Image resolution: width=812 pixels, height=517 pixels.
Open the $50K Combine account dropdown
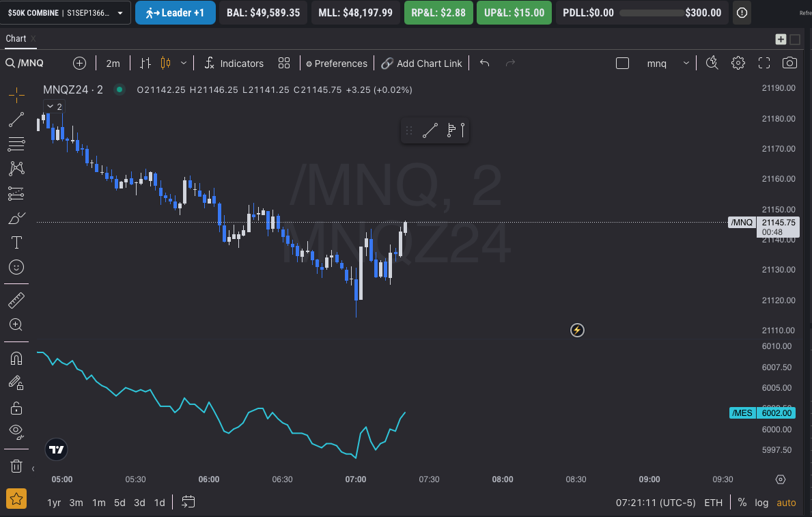point(66,13)
